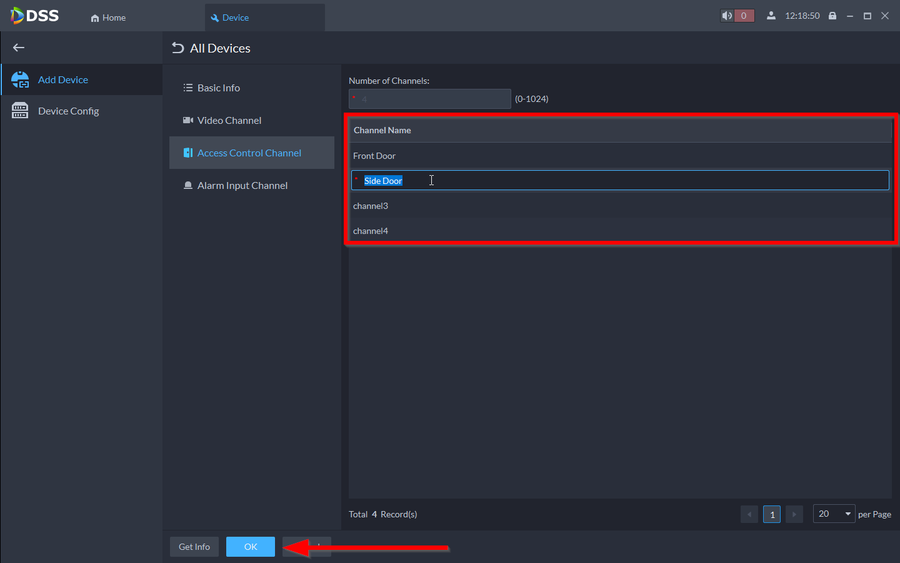900x563 pixels.
Task: Click the back arrow in sidebar
Action: point(18,48)
